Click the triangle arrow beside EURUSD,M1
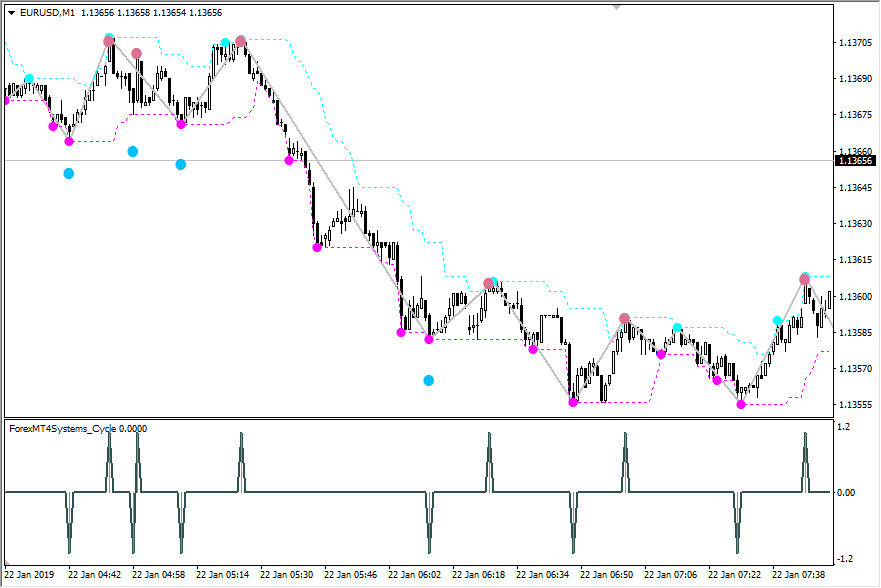 (11, 13)
